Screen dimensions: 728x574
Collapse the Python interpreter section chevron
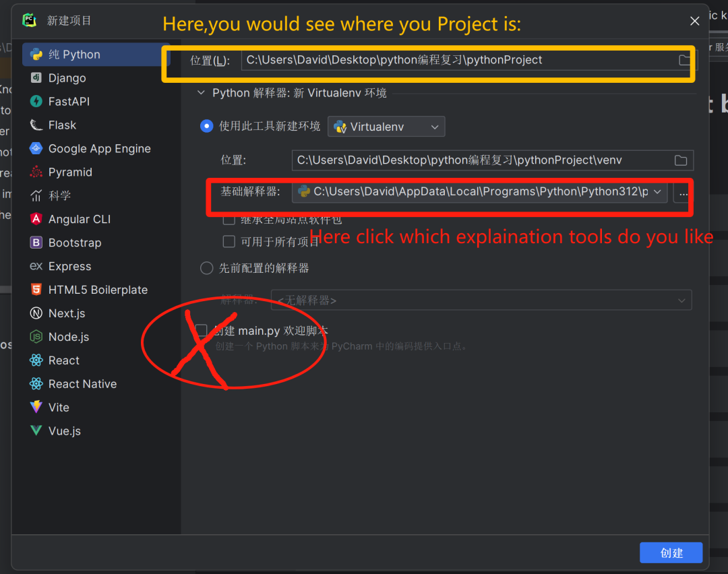201,93
